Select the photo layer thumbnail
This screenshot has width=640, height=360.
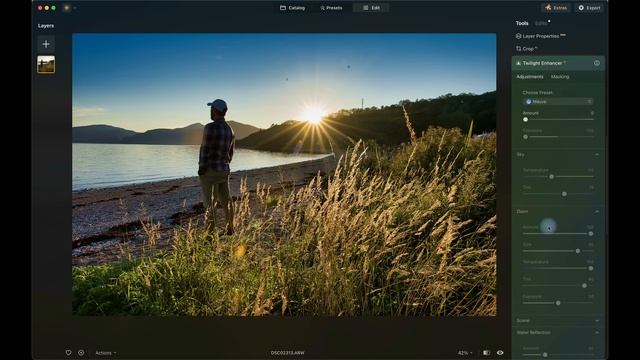[46, 64]
